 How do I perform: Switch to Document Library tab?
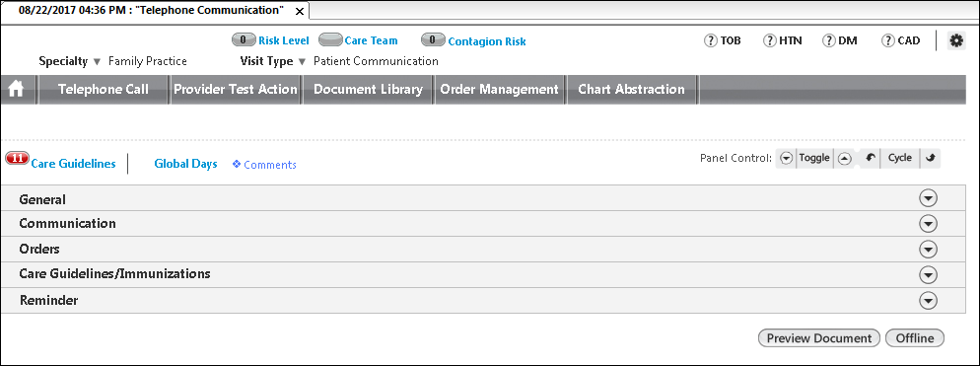(368, 90)
